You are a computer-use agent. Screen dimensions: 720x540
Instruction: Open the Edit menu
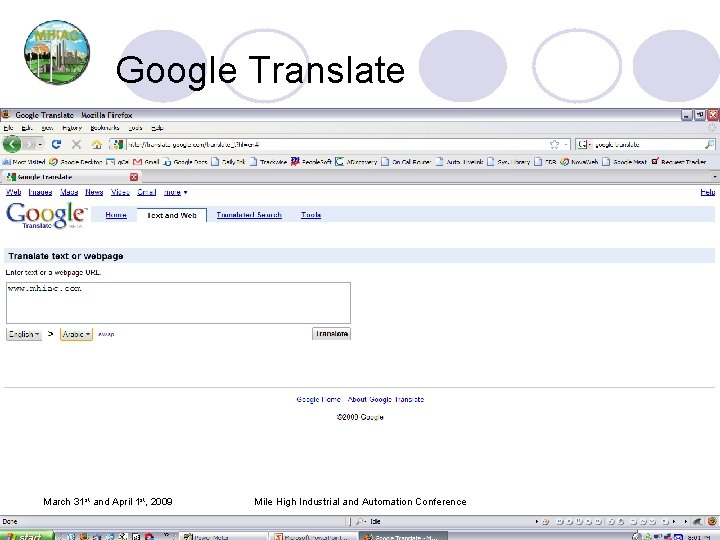27,128
